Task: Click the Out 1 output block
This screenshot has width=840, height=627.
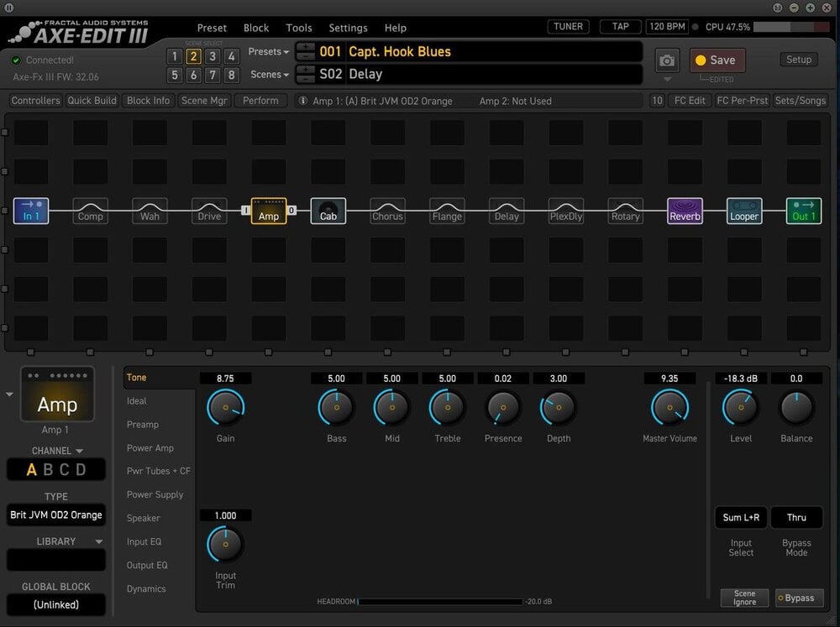Action: tap(804, 211)
